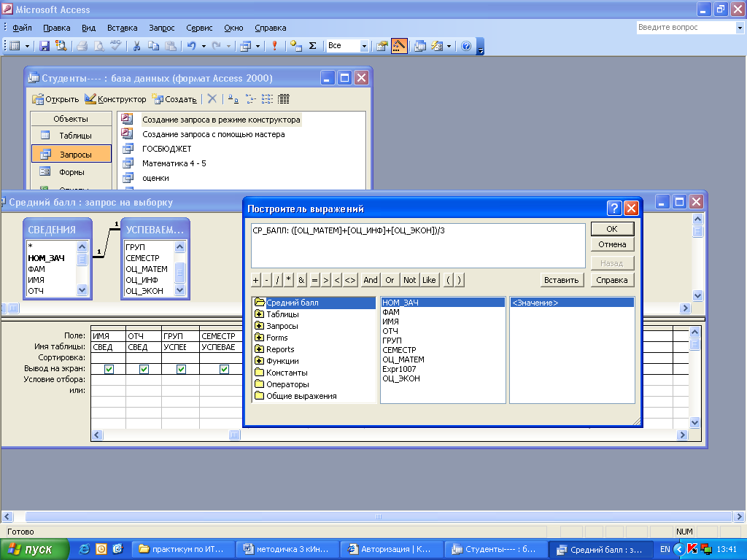Uncheck the show checkbox for ОТЧ column
Image resolution: width=747 pixels, height=560 pixels.
click(x=144, y=369)
